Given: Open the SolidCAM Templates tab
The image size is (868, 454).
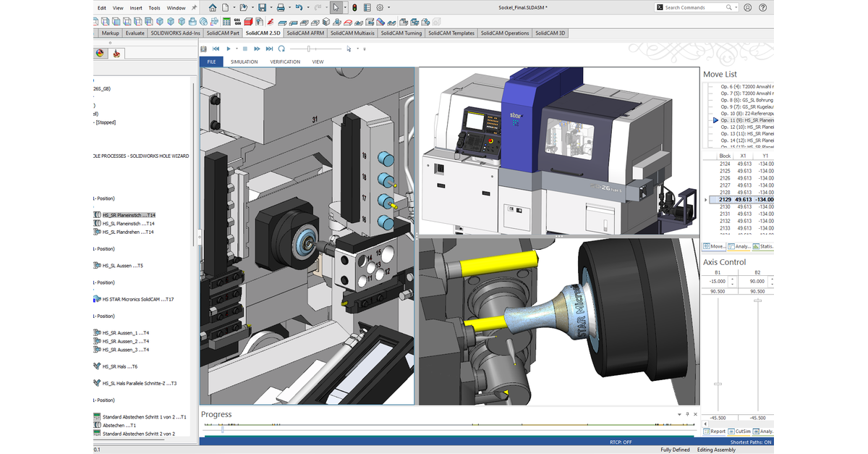Looking at the screenshot, I should coord(451,33).
